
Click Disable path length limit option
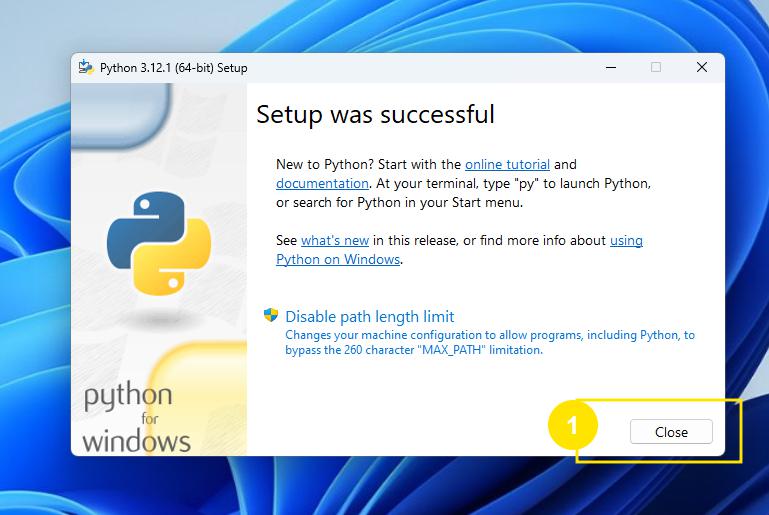(x=369, y=316)
